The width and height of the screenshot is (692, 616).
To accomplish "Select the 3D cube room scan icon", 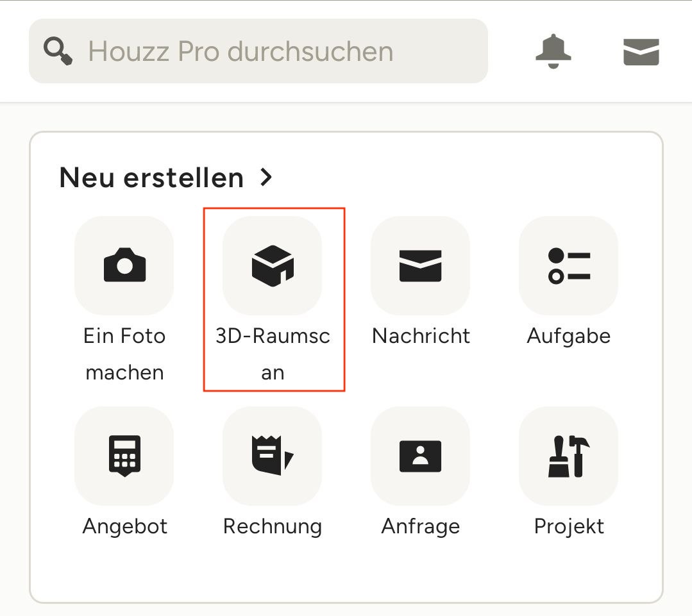I will (x=273, y=265).
